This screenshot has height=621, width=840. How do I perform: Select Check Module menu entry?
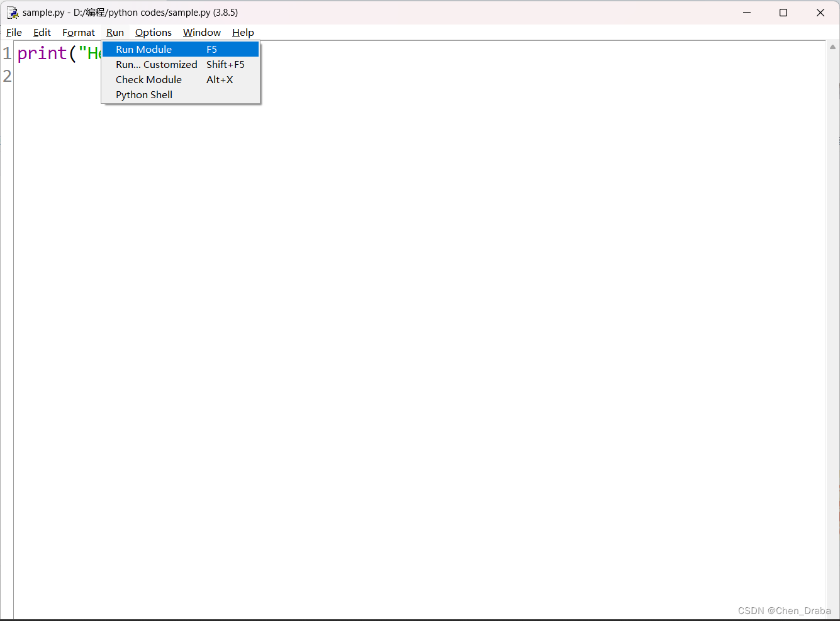181,79
